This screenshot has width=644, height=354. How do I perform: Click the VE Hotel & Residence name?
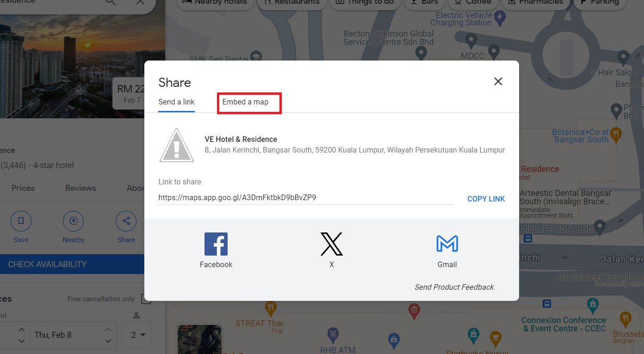(241, 139)
